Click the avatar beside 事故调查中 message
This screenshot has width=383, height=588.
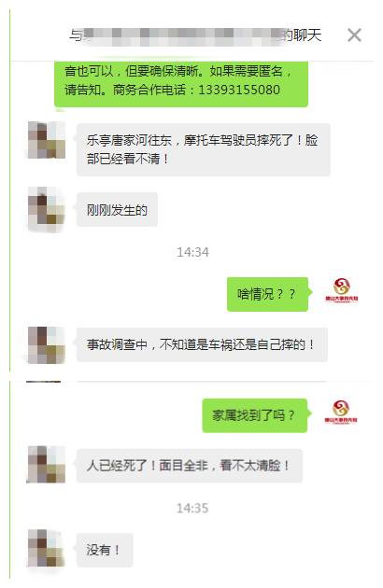click(x=47, y=345)
